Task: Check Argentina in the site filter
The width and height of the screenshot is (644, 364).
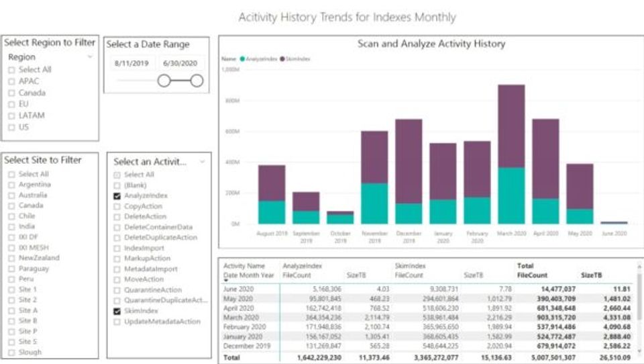Action: click(11, 185)
